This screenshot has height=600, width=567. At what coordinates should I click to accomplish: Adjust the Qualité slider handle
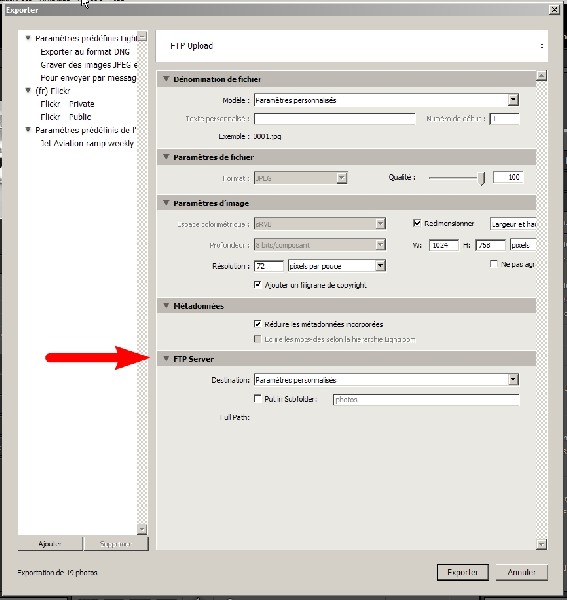pos(482,178)
